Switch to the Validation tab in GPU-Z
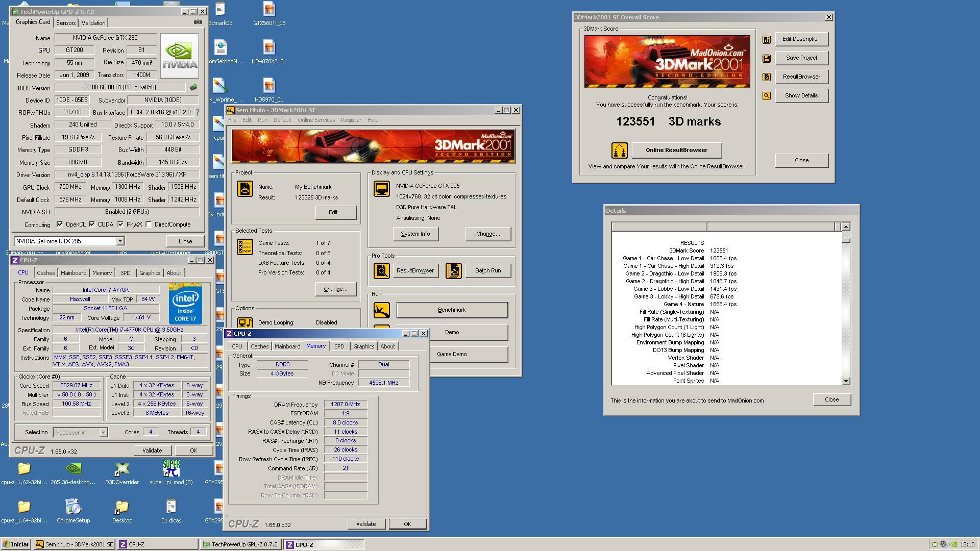 (x=93, y=23)
